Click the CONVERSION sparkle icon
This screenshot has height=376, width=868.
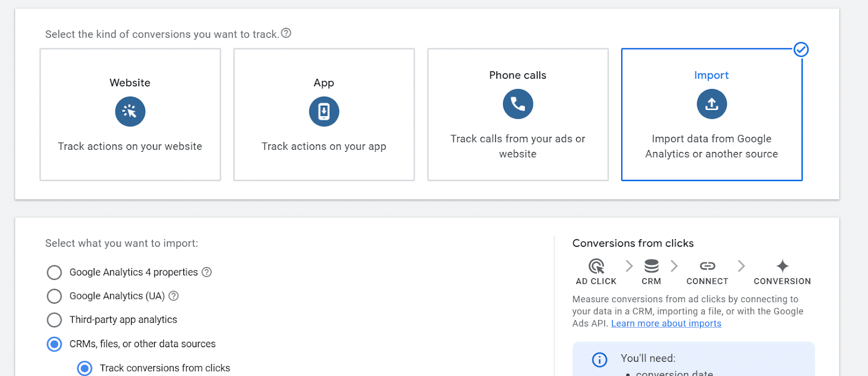[782, 266]
